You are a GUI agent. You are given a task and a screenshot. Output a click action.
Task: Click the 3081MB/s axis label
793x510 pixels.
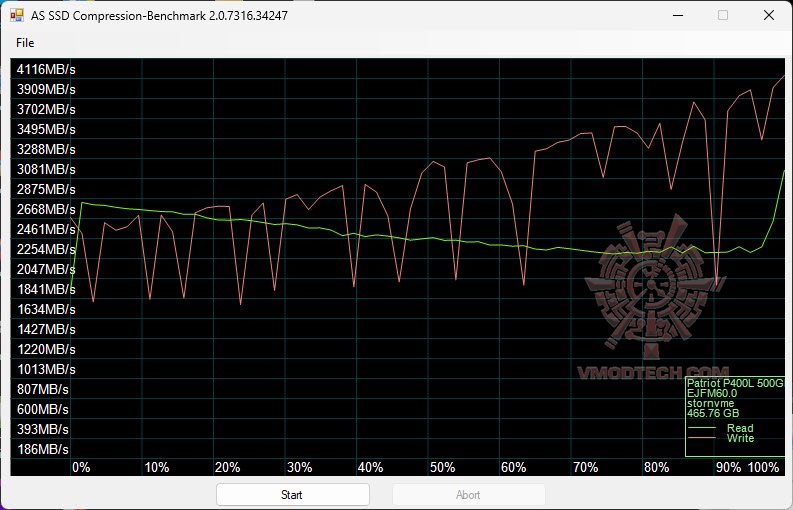tap(46, 169)
